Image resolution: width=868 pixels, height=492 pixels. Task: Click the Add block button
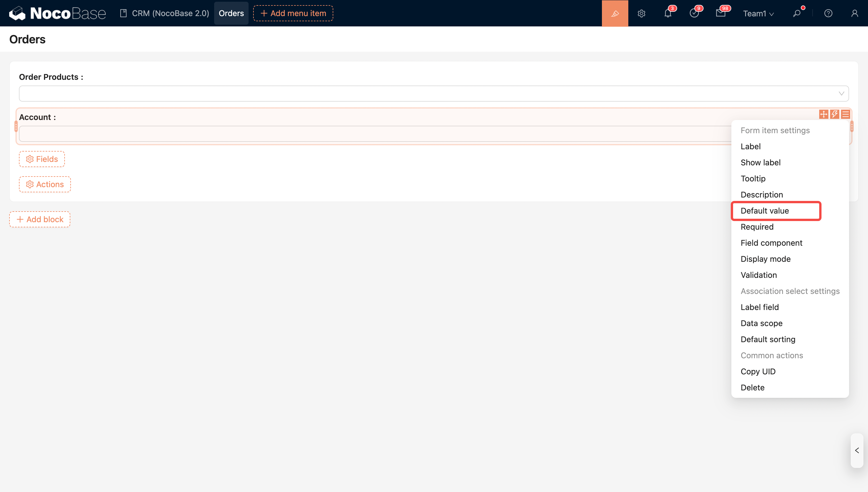tap(40, 219)
